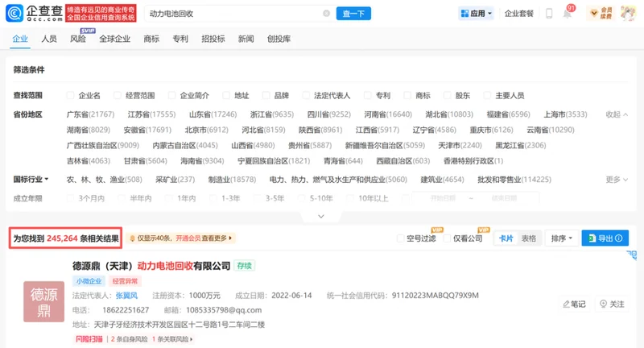Tick the 仅看公司 checkbox
The image size is (644, 348).
coord(447,238)
